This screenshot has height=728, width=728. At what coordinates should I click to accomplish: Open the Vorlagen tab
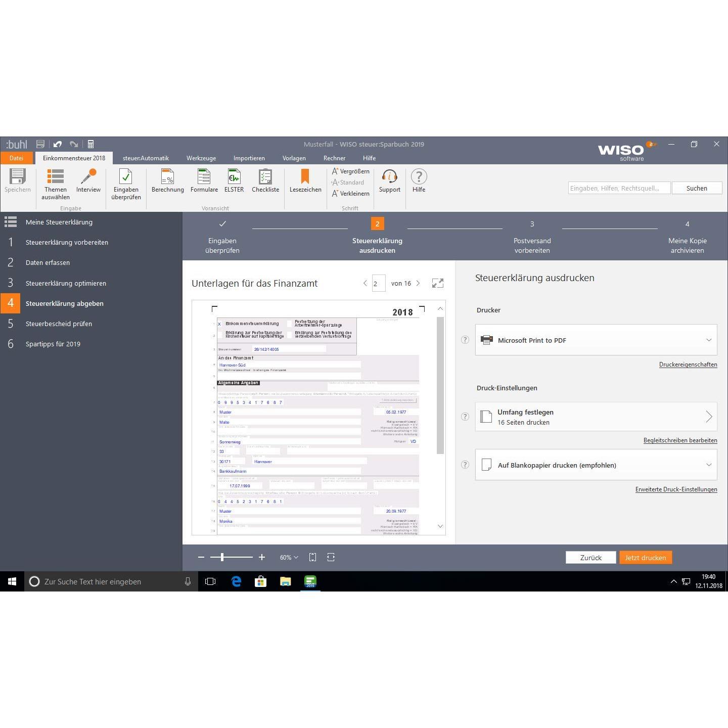(x=294, y=158)
